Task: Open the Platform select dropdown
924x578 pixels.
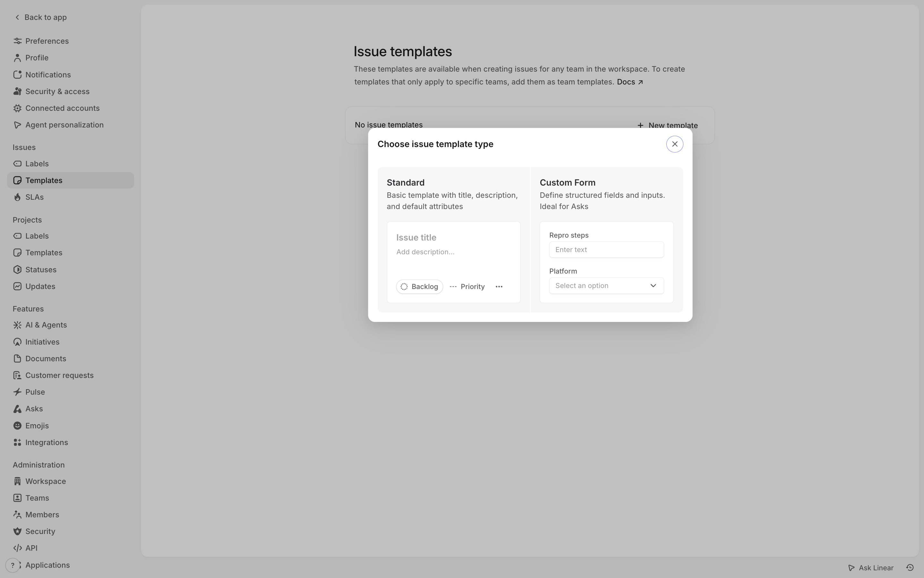Action: (x=606, y=285)
